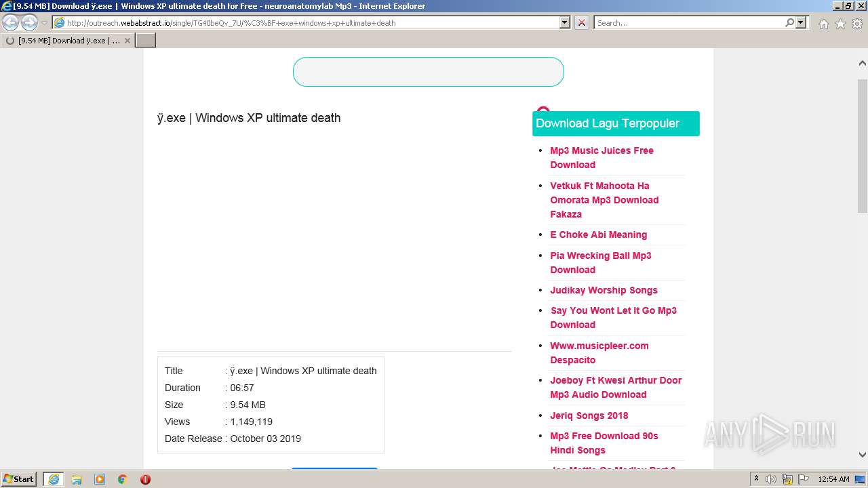
Task: Select the size value '9.54 MB'
Action: 248,405
